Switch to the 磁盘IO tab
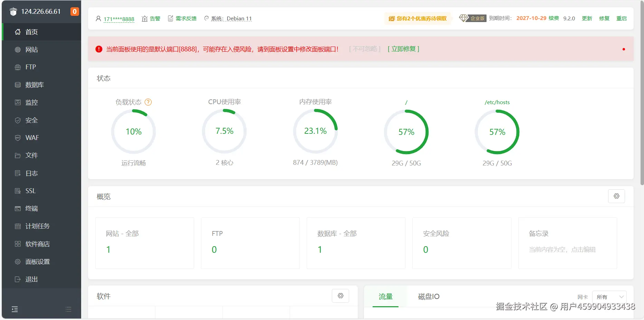The width and height of the screenshot is (644, 320). coord(429,297)
